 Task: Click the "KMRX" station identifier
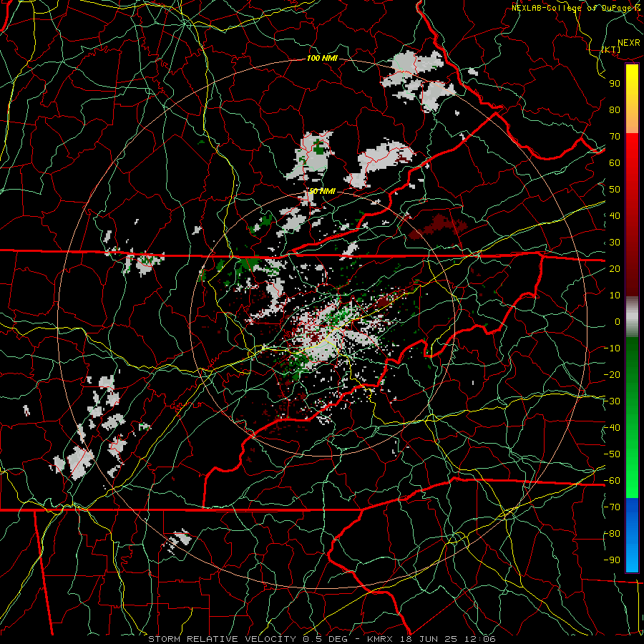pos(379,639)
